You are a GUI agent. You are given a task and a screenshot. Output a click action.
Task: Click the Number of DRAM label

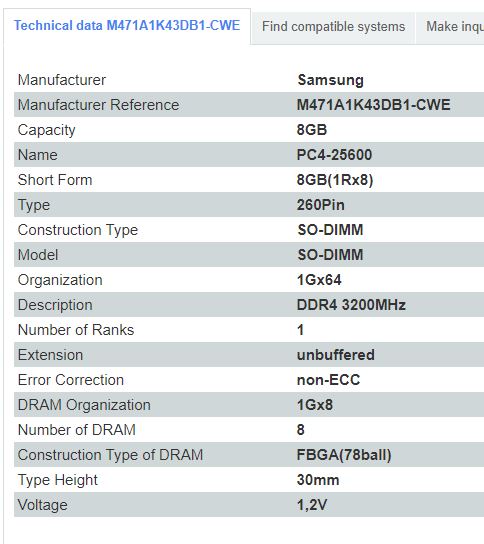[77, 430]
